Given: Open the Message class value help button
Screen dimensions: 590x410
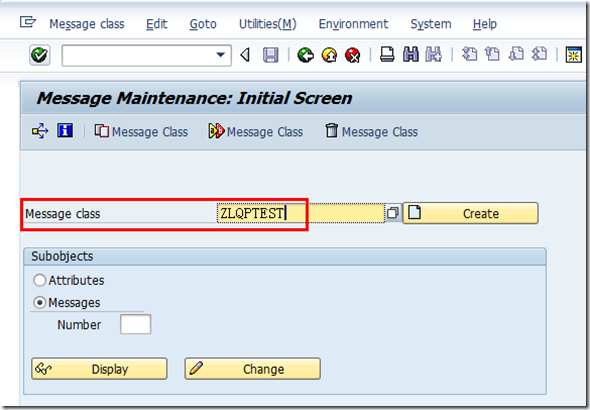Looking at the screenshot, I should coord(392,213).
